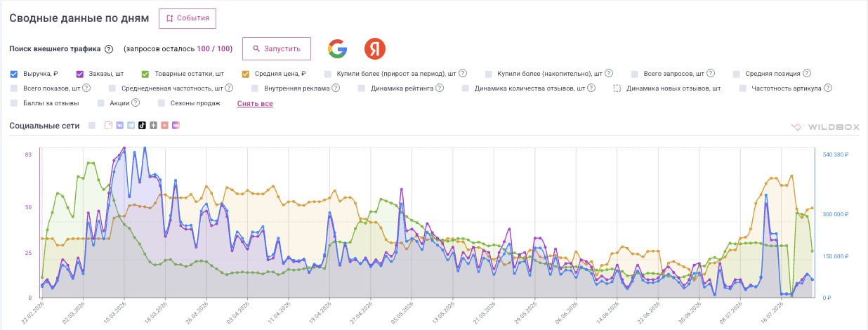Click the 540 380 ₽ axis value
Viewport: 868px width, 330px height.
pyautogui.click(x=836, y=154)
